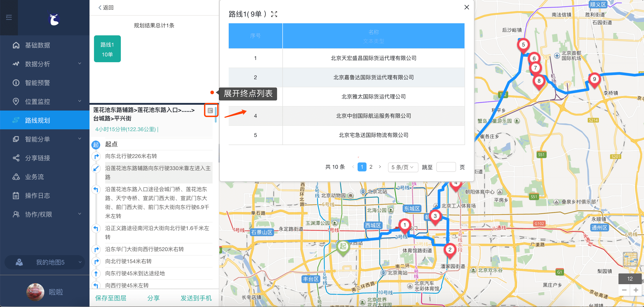The width and height of the screenshot is (644, 307).
Task: Close the 路线1 popup panel
Action: [x=467, y=7]
